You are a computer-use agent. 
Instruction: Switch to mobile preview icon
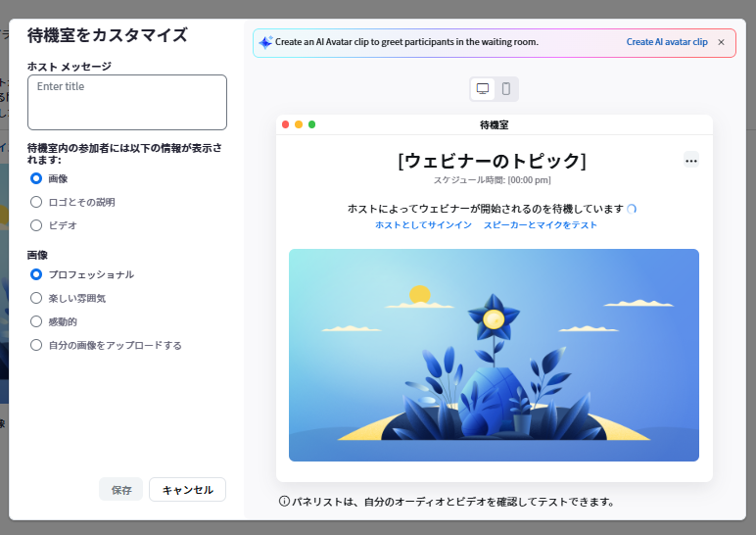coord(506,89)
